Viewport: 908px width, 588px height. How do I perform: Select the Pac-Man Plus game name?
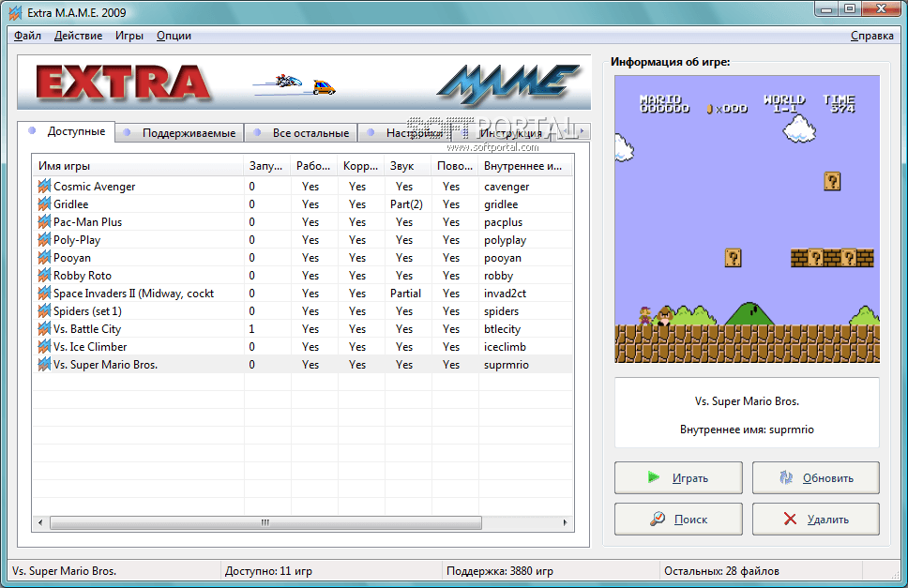(88, 221)
